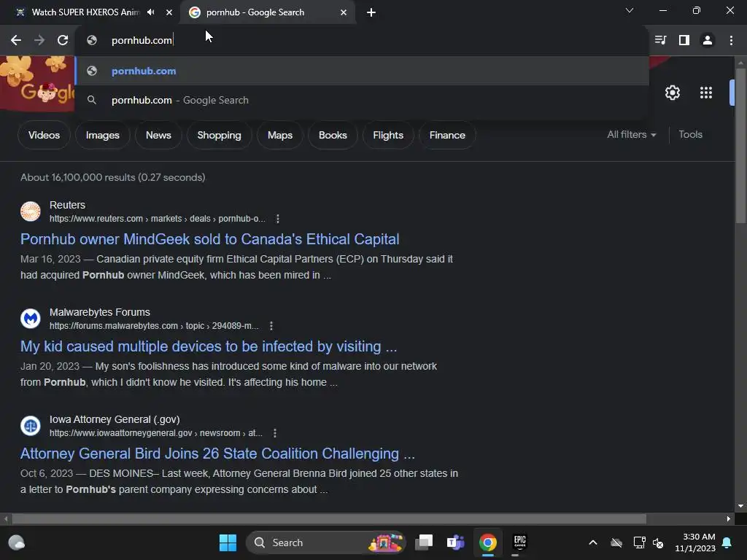Click inside the address bar text
The image size is (747, 560).
[142, 41]
